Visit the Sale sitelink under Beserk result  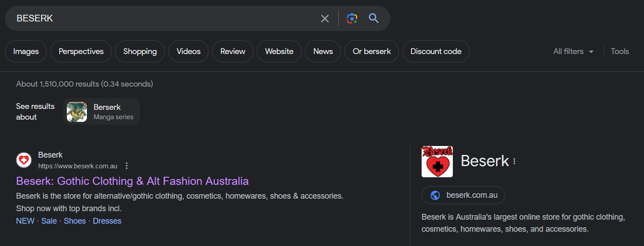[49, 221]
